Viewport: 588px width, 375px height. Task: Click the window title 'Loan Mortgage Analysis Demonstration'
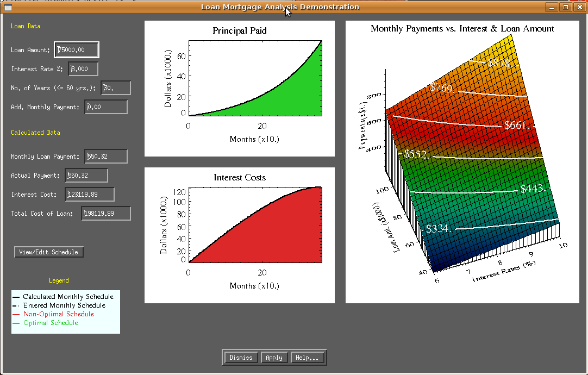pyautogui.click(x=280, y=7)
